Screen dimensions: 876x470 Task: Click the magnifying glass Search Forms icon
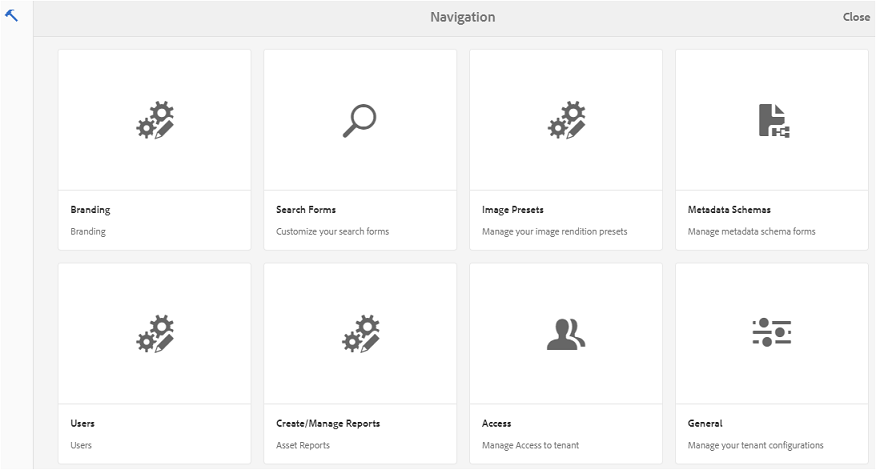[x=360, y=120]
